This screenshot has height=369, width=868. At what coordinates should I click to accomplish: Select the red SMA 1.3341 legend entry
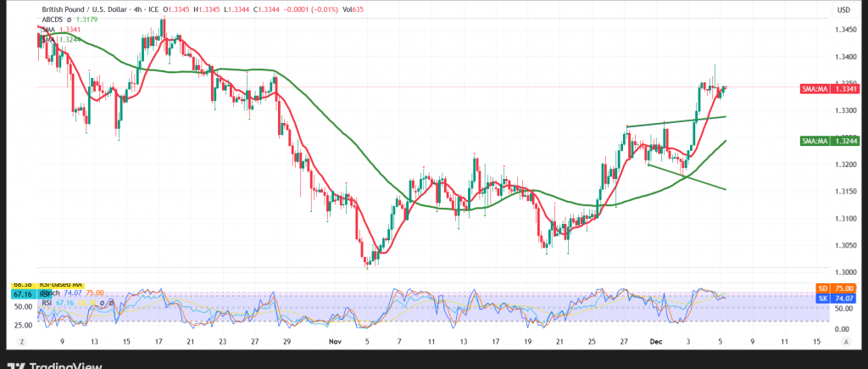click(66, 31)
